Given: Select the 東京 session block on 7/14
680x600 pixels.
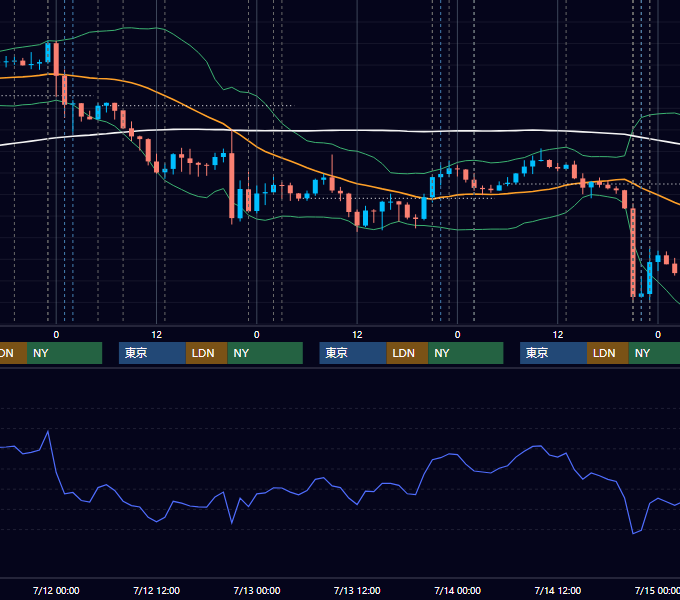Looking at the screenshot, I should tap(553, 353).
